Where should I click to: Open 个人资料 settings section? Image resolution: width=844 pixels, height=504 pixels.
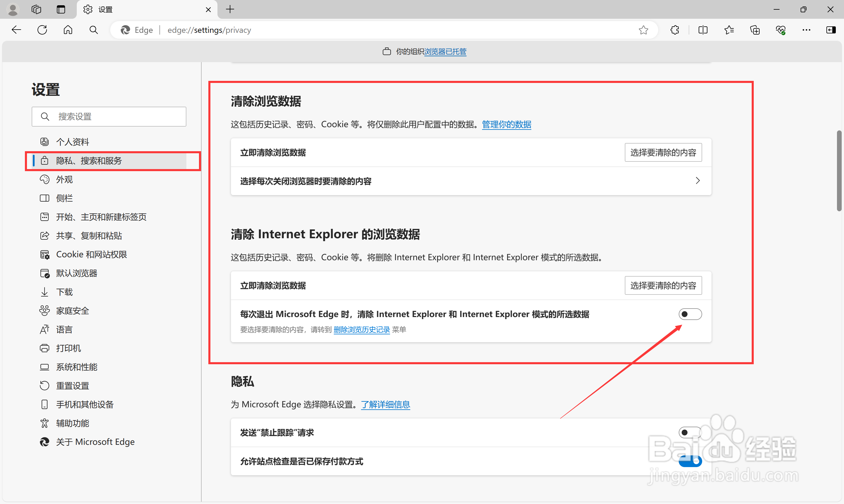click(x=109, y=142)
